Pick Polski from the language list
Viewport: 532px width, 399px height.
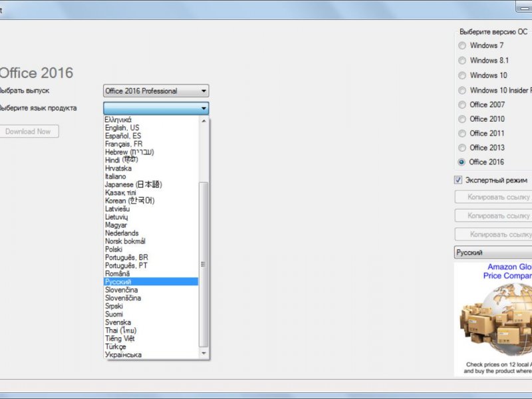pos(151,249)
